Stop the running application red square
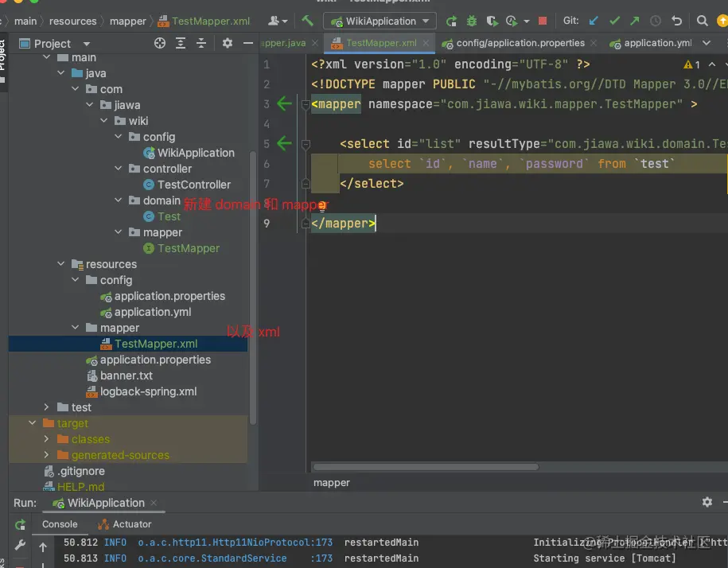Image resolution: width=728 pixels, height=568 pixels. pyautogui.click(x=543, y=21)
